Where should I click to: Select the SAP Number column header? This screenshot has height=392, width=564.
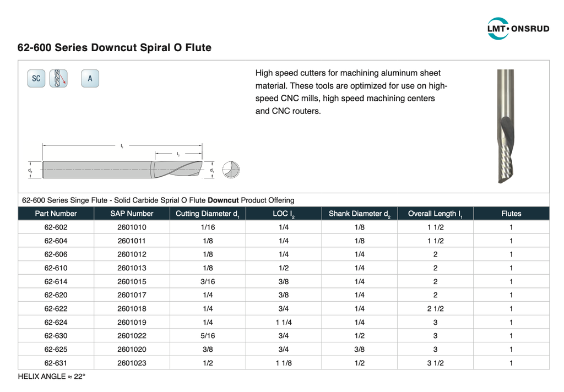tap(132, 214)
